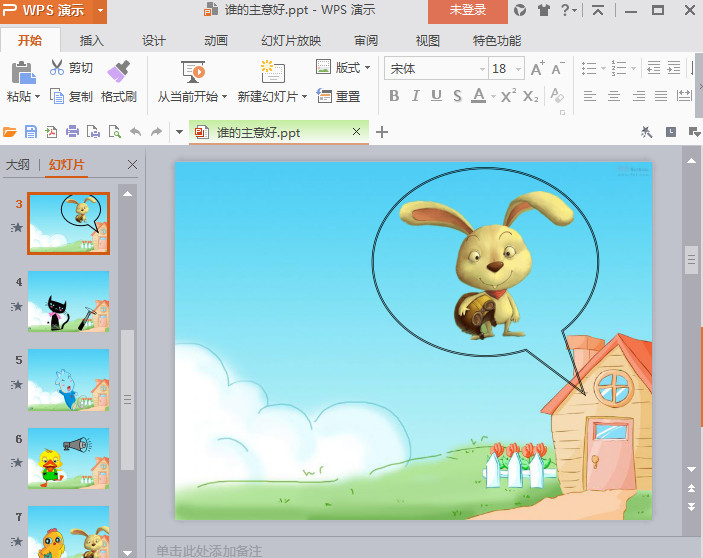The width and height of the screenshot is (703, 558).
Task: Toggle bold formatting
Action: [x=393, y=96]
